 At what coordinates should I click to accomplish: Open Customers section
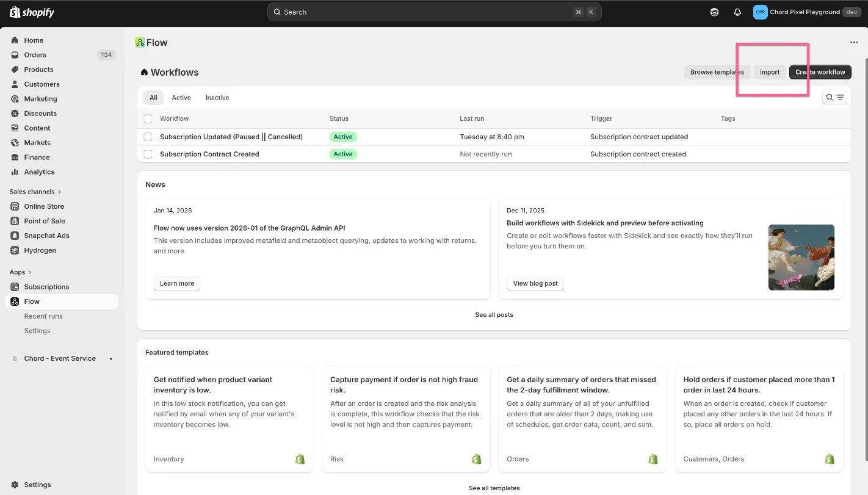(42, 84)
